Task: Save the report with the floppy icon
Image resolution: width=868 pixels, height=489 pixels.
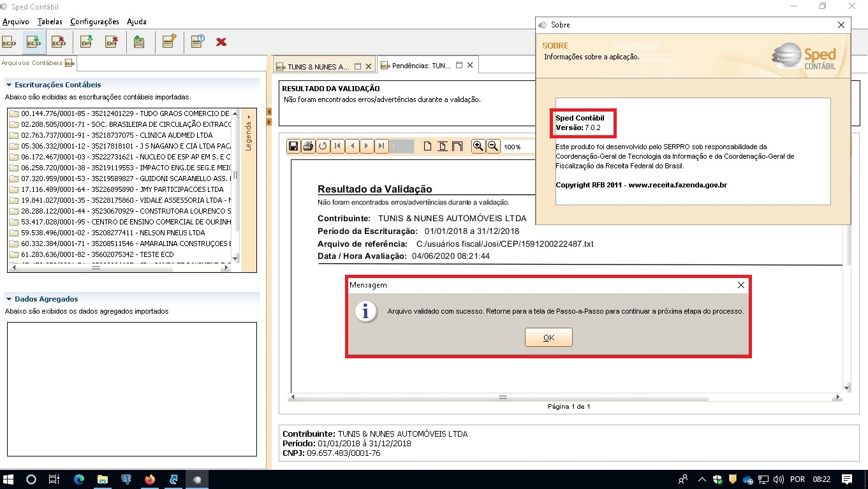Action: click(293, 147)
